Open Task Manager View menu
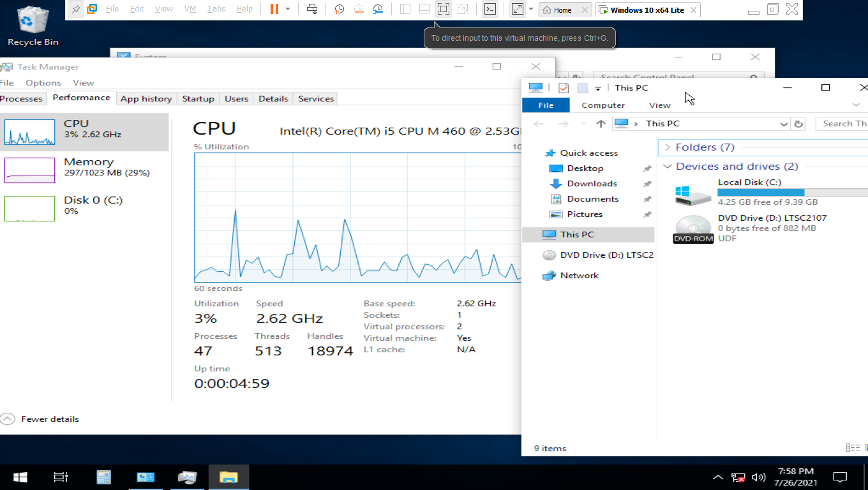 (x=84, y=83)
